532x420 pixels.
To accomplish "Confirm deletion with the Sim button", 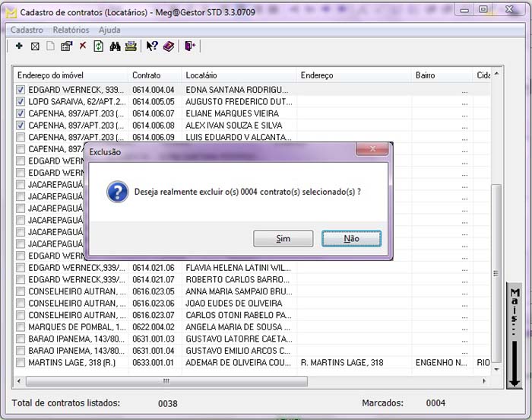I will pos(283,239).
